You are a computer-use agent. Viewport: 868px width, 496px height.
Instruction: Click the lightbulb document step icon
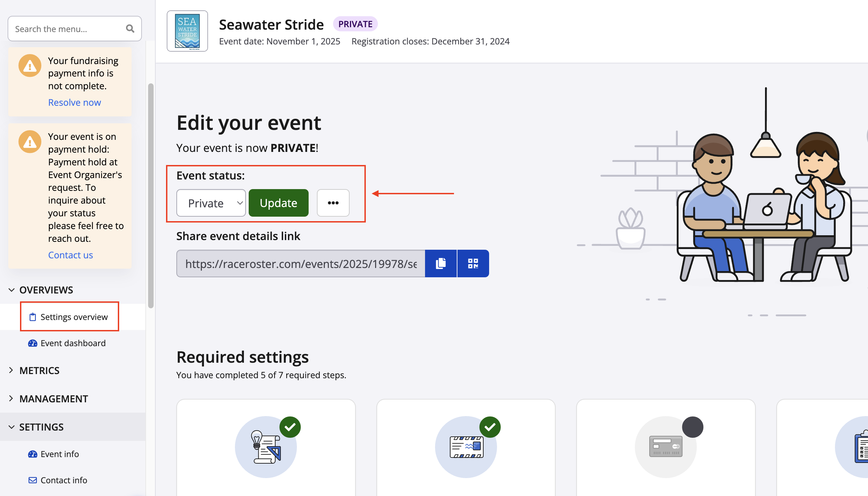(266, 447)
